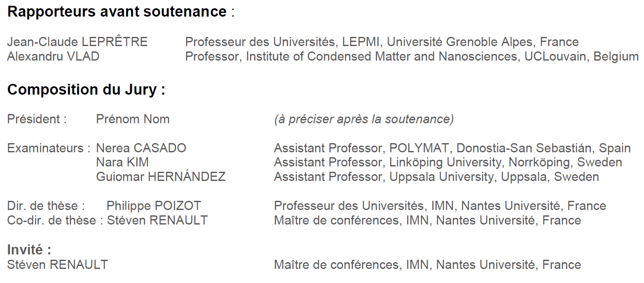
Task: Click the POLYMAT, Donostia-San Sebastián affiliation
Action: coord(452,148)
